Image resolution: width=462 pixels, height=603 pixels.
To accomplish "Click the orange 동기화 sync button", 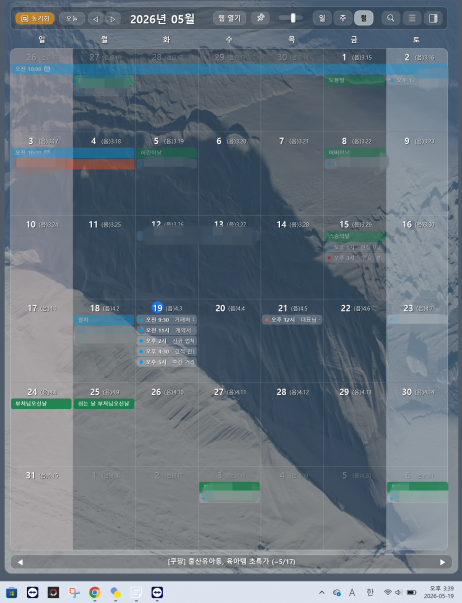I will [35, 18].
